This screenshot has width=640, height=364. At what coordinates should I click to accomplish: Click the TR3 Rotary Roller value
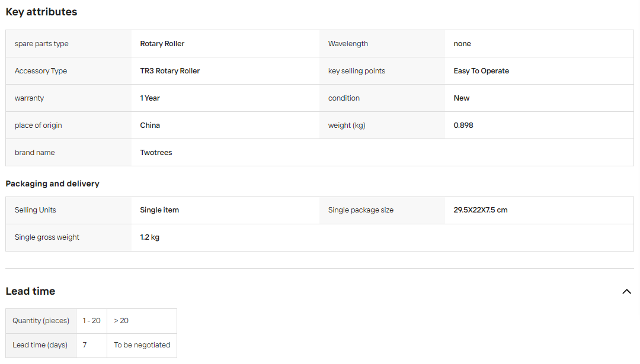pos(170,71)
